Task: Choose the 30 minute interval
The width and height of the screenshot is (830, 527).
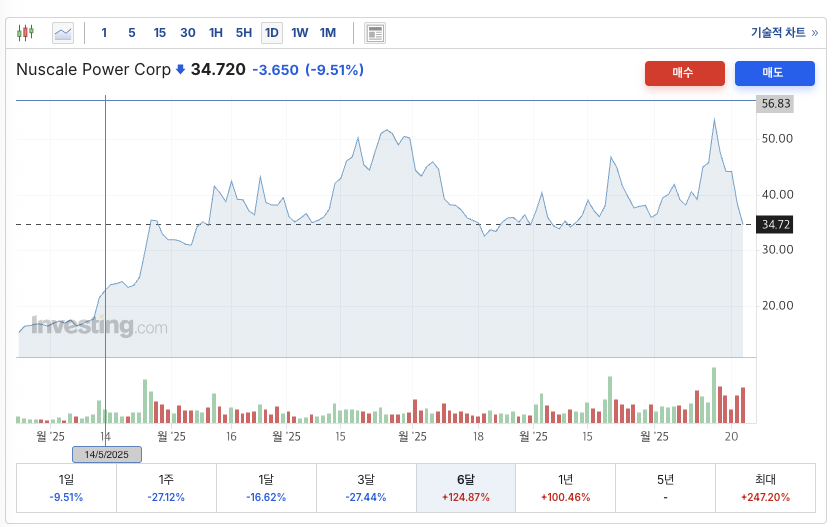Action: (187, 33)
